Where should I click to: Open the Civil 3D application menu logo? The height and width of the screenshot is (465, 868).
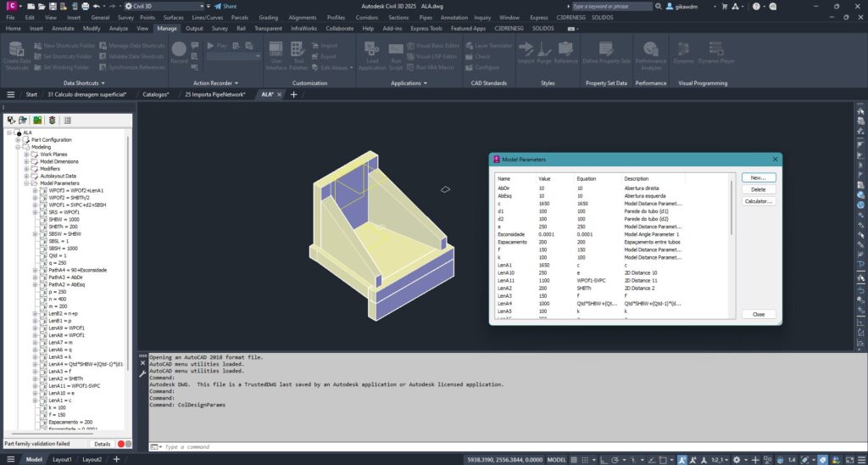(x=11, y=6)
